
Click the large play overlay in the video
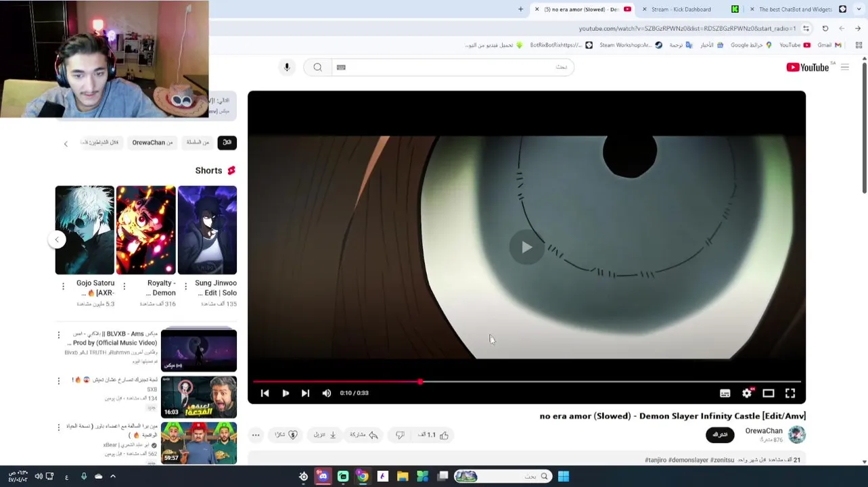pyautogui.click(x=526, y=248)
